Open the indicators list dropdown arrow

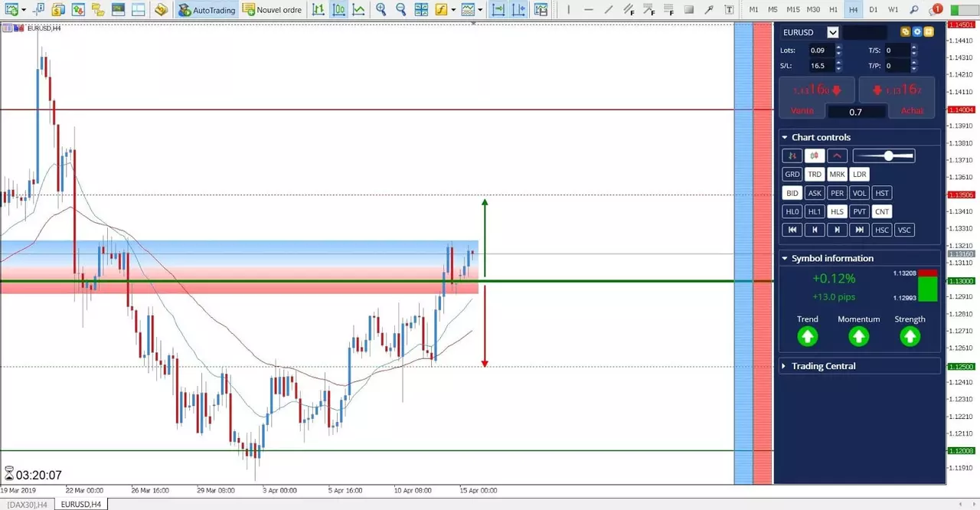453,10
